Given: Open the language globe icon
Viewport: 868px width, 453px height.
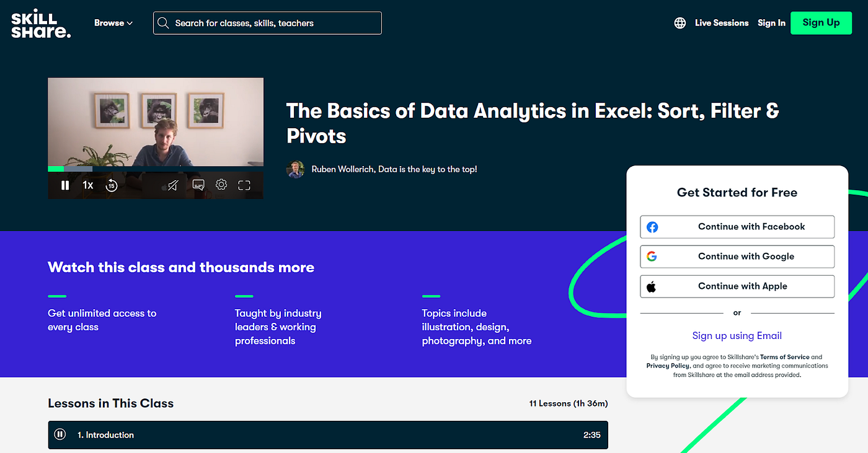Looking at the screenshot, I should click(680, 23).
